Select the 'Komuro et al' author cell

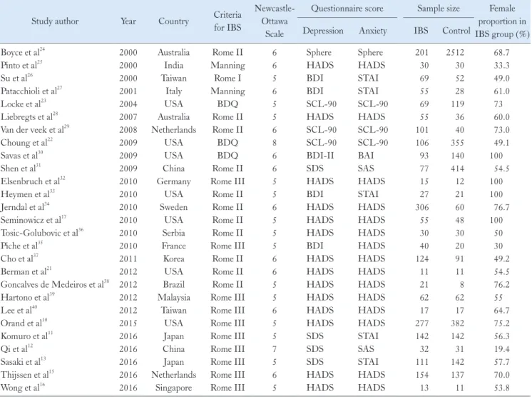(x=27, y=336)
